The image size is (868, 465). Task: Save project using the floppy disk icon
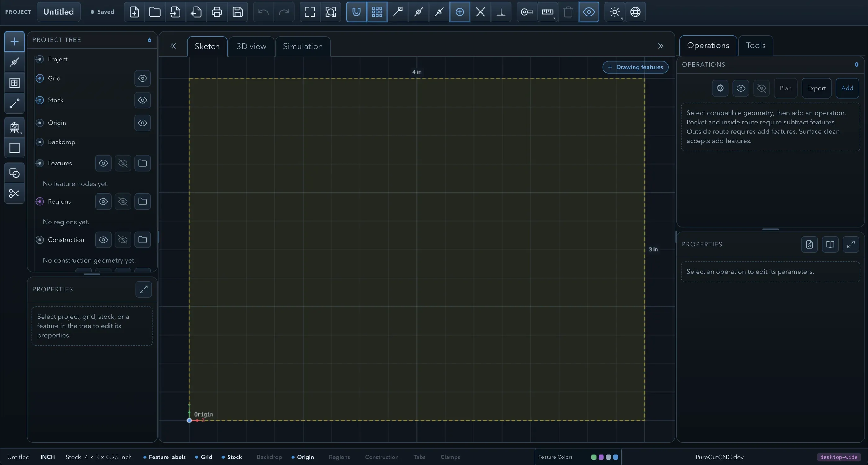(238, 12)
